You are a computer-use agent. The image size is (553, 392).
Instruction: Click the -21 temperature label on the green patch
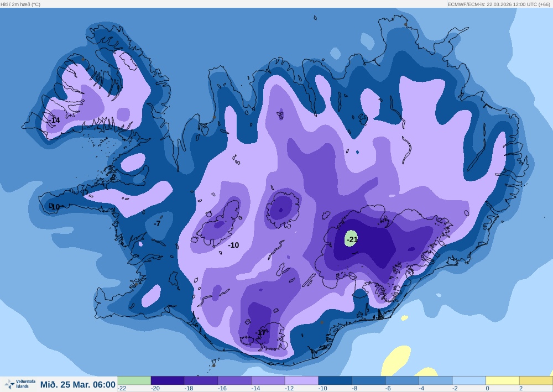(352, 239)
